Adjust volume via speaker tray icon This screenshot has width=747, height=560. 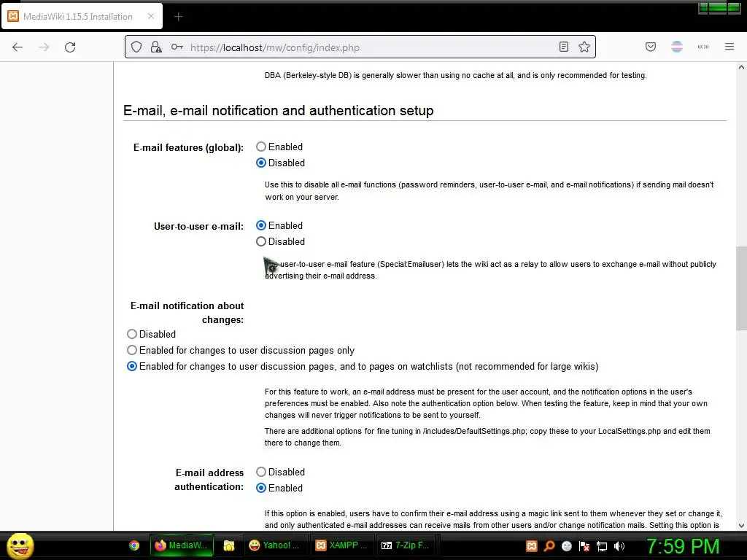pyautogui.click(x=619, y=546)
